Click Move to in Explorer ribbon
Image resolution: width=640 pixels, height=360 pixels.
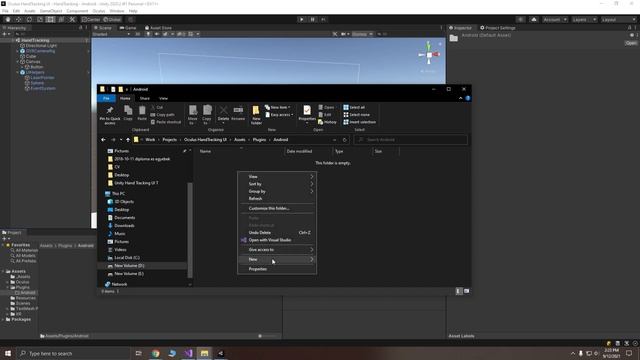point(193,114)
